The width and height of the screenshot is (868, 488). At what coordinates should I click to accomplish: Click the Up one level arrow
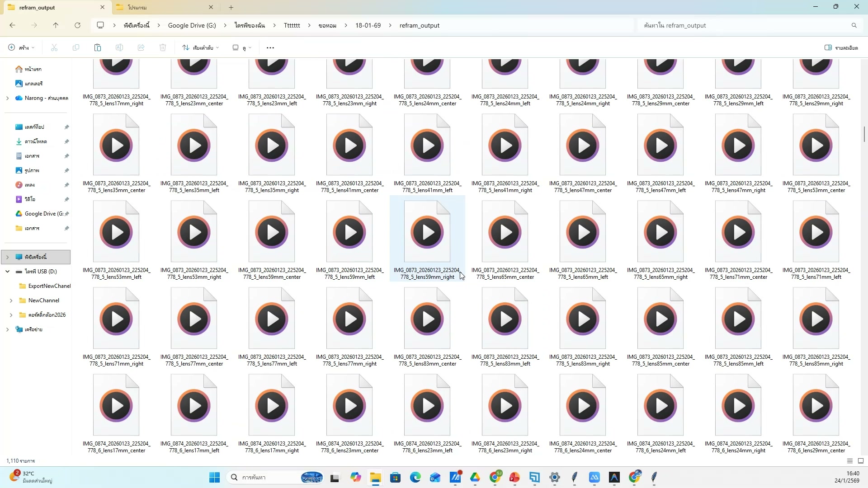pos(56,25)
